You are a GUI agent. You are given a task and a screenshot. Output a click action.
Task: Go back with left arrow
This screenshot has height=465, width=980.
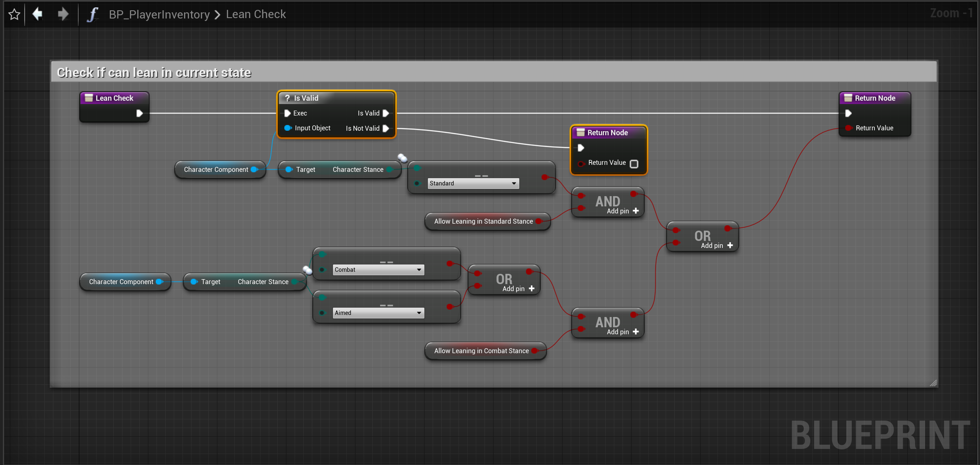click(x=37, y=14)
